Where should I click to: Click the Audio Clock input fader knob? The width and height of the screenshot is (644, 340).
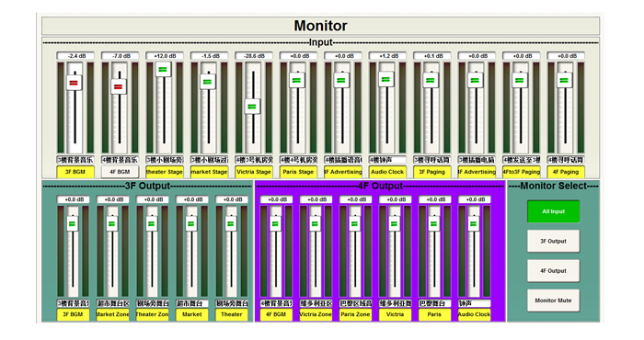385,79
